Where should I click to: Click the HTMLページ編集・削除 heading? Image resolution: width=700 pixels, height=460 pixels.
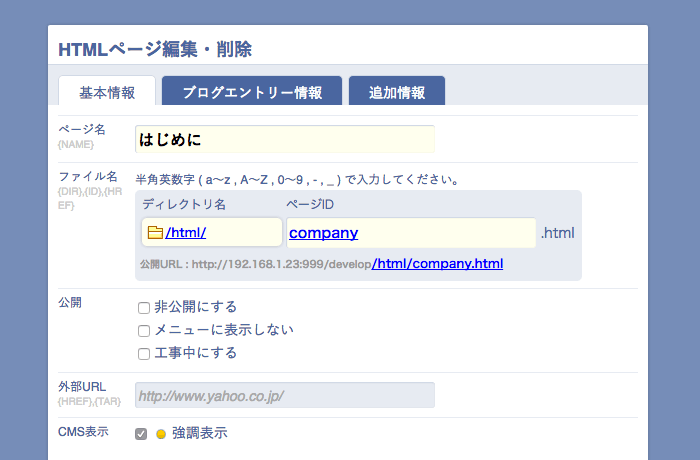tap(155, 49)
